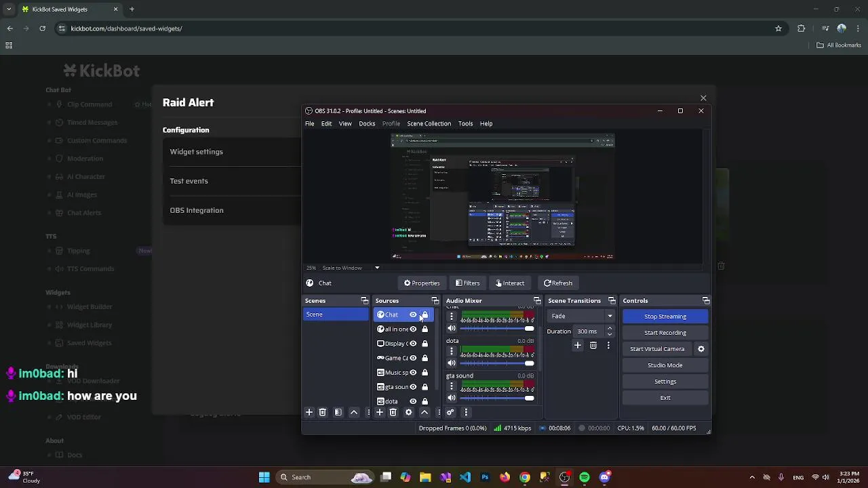The height and width of the screenshot is (488, 868).
Task: Unlock the Chat source
Action: tap(425, 314)
